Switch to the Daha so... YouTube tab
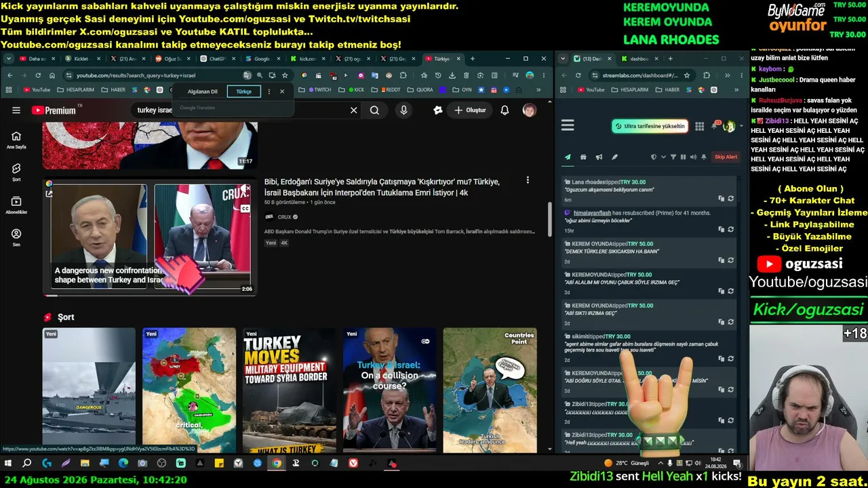This screenshot has height=488, width=868. coord(36,59)
